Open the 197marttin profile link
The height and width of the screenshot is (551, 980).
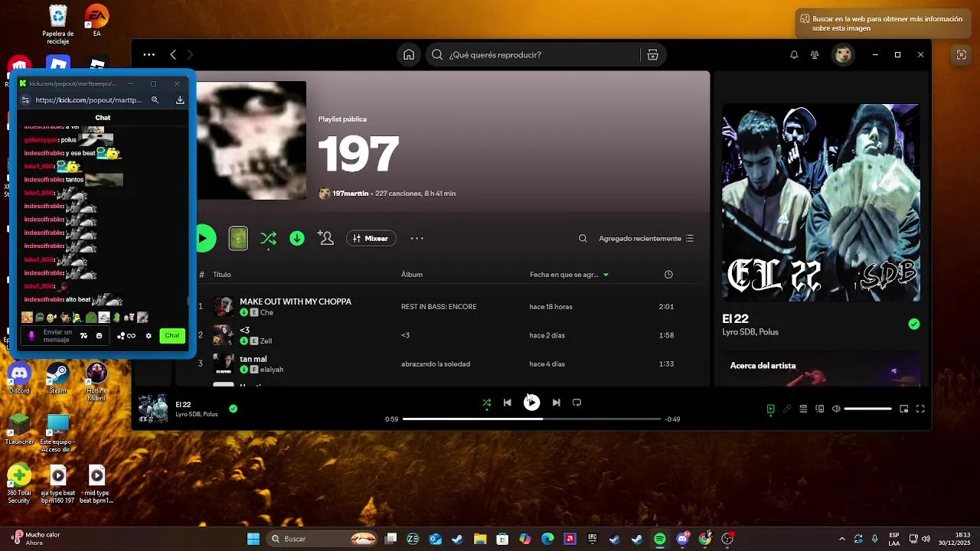pos(350,194)
